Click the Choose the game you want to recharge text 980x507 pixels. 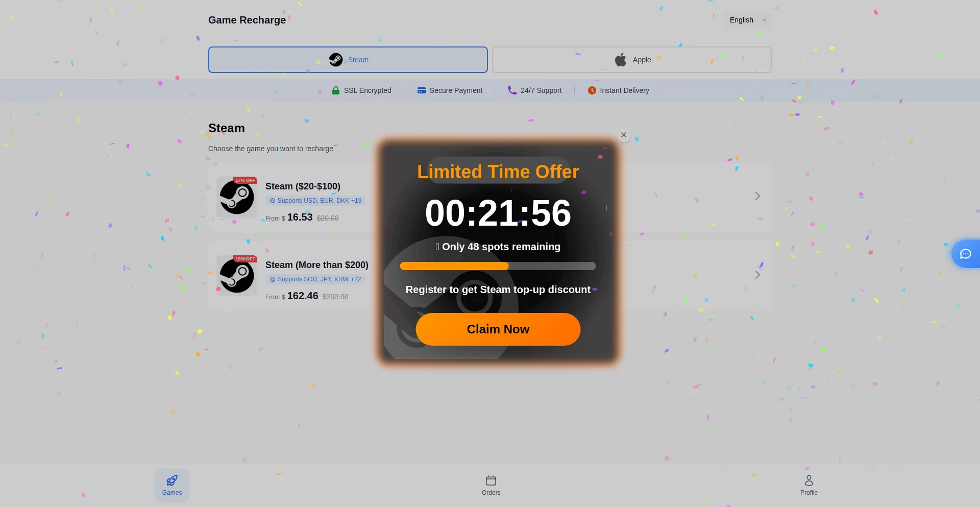tap(271, 149)
